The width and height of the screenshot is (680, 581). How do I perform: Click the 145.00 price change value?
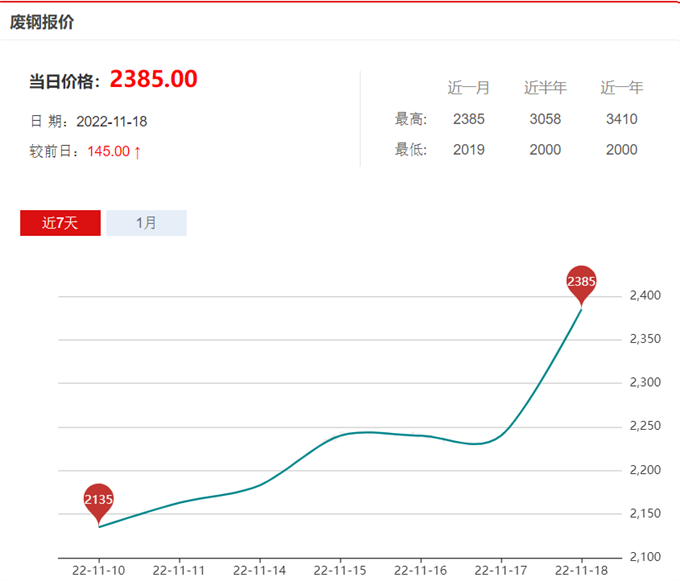108,151
